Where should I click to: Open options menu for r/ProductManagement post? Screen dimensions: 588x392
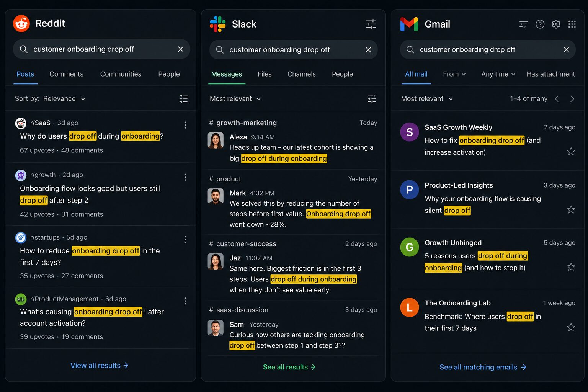185,301
